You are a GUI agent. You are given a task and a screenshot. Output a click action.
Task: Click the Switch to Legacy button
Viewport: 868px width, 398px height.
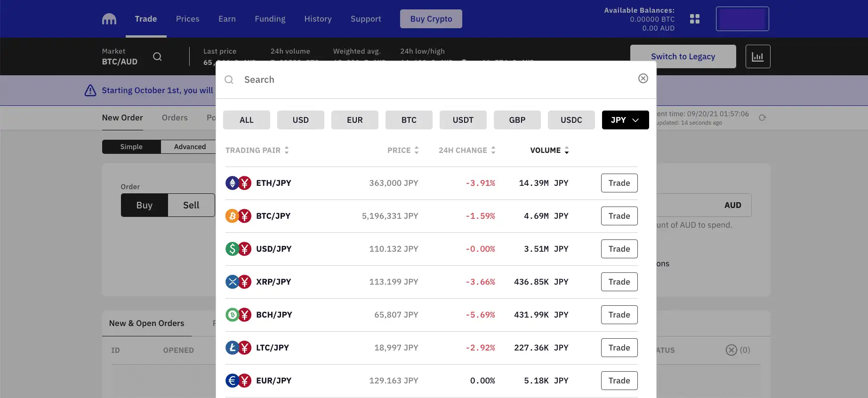[683, 56]
